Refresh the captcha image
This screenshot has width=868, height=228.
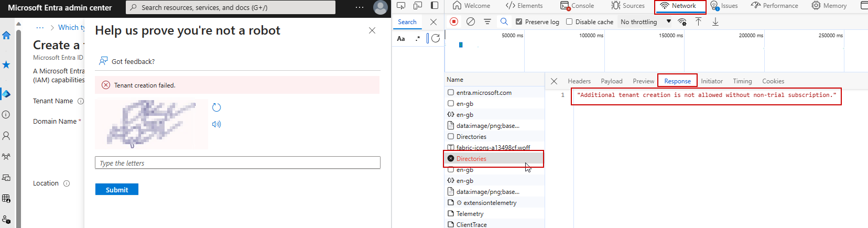(x=216, y=107)
